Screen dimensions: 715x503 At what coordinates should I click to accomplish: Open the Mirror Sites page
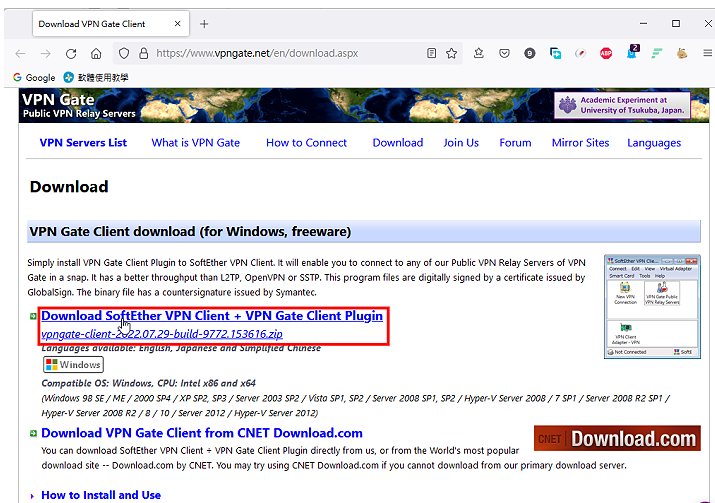580,143
